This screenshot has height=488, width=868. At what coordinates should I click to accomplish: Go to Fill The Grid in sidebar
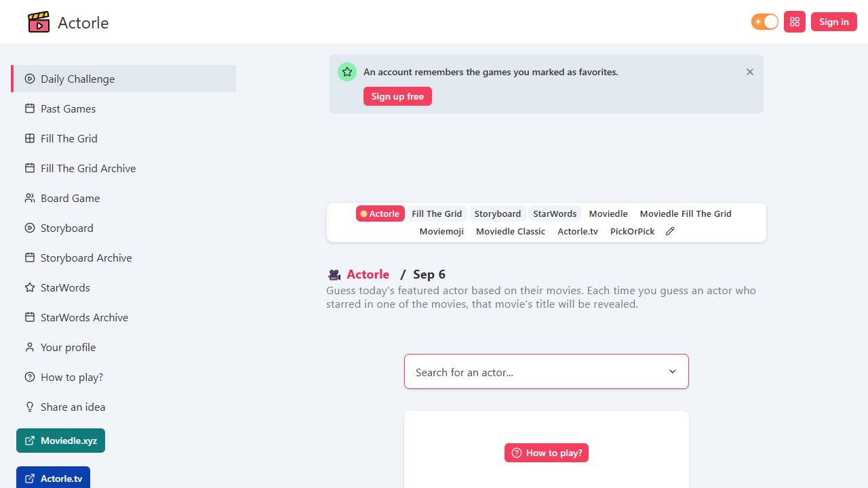(123, 138)
